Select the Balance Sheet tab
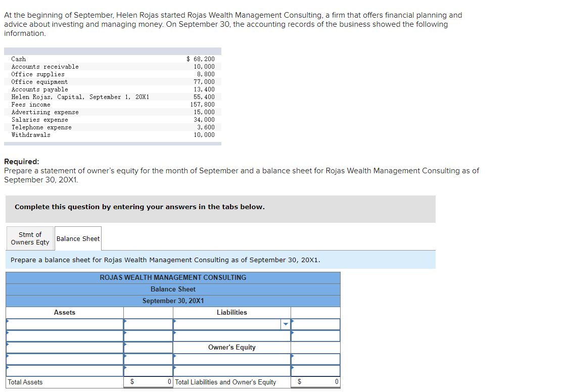Image resolution: width=565 pixels, height=392 pixels. (x=78, y=238)
